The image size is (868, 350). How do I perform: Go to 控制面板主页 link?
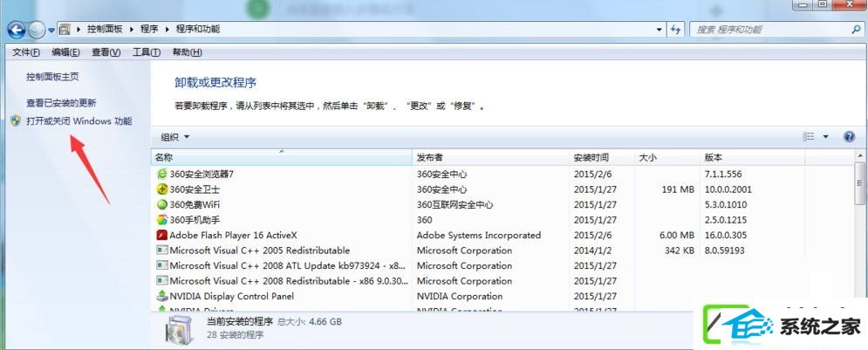click(52, 77)
